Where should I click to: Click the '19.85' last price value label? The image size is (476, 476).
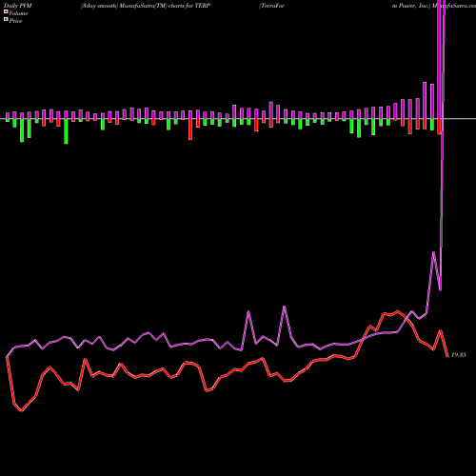pos(459,355)
